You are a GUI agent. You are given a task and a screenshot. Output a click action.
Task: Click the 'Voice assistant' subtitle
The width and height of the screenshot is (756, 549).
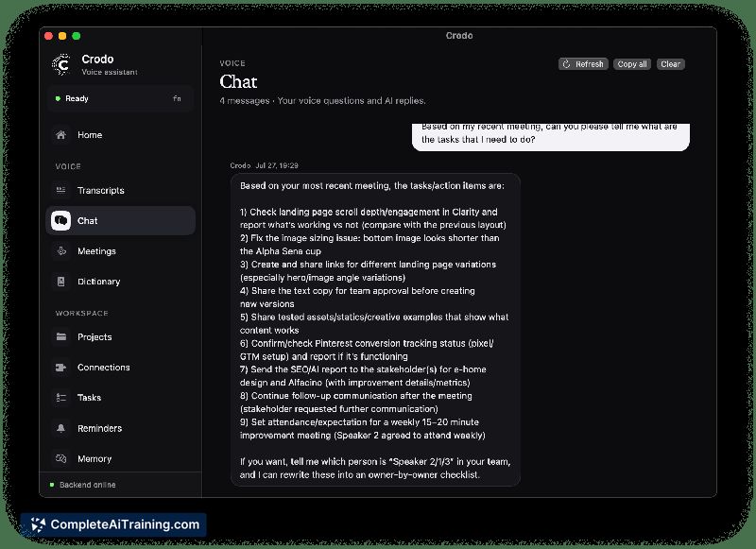[110, 72]
